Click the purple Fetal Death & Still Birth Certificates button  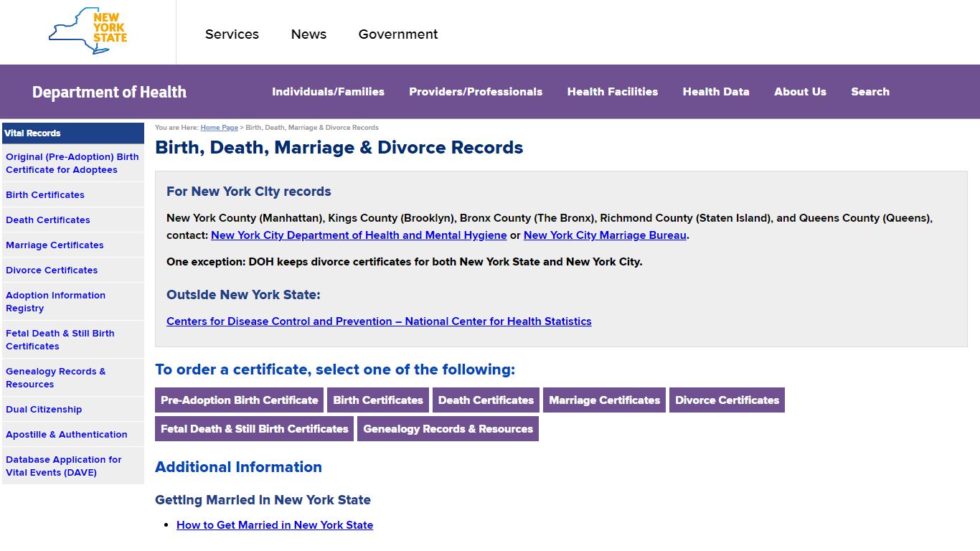click(254, 429)
